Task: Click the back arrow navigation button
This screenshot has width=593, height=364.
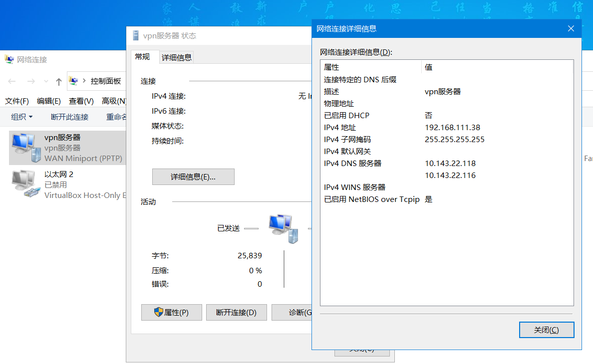Action: click(12, 81)
